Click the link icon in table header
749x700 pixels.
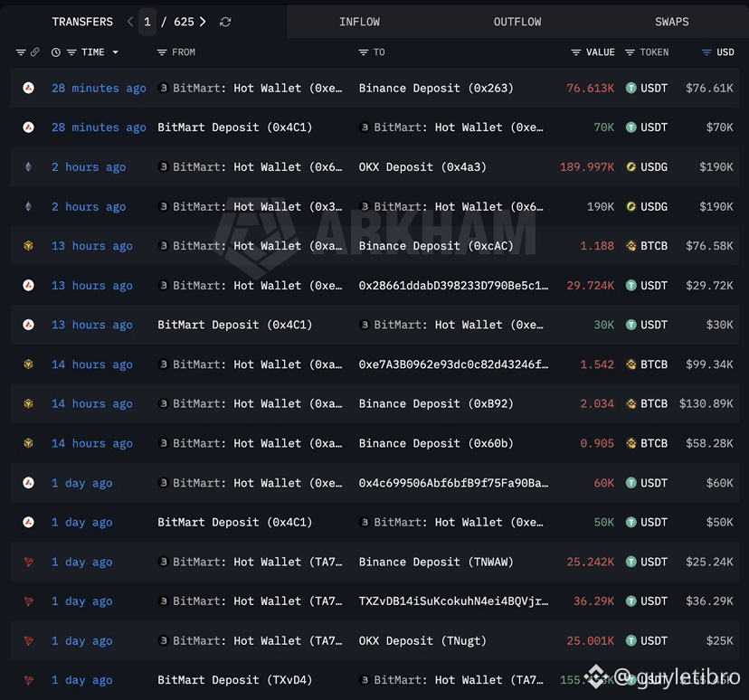(35, 52)
